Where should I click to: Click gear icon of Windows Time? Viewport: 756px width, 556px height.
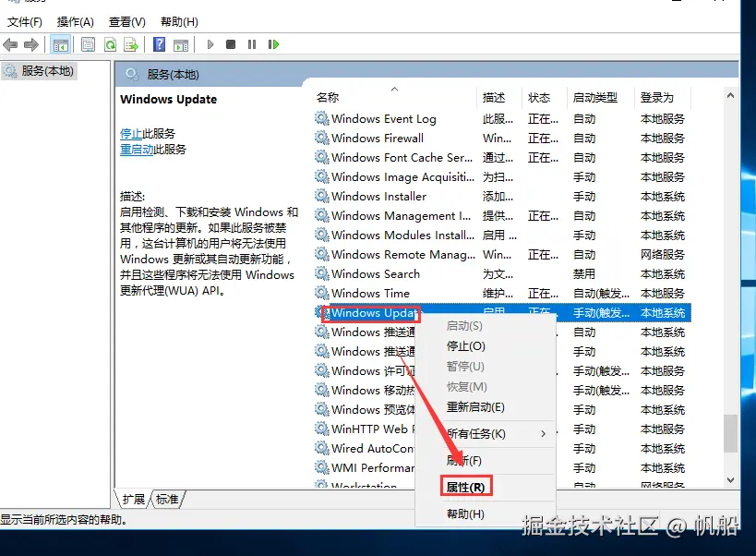321,293
